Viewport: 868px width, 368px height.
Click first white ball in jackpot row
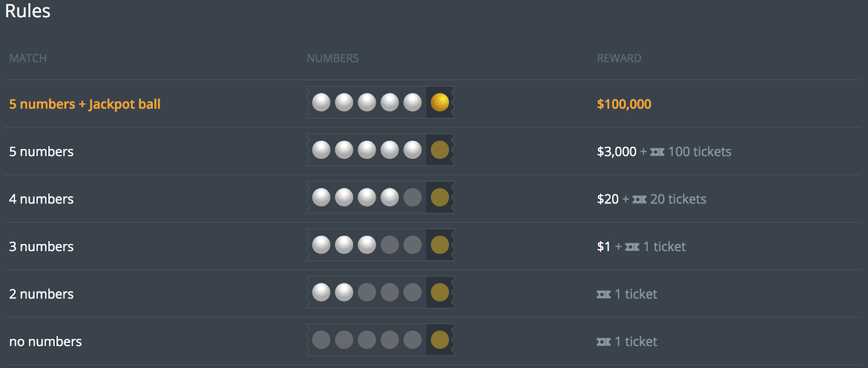point(321,102)
